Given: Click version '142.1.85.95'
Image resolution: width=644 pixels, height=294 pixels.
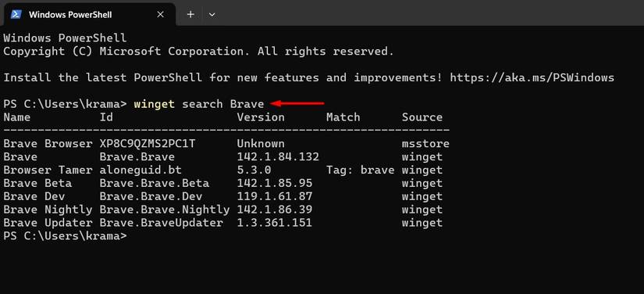Looking at the screenshot, I should (x=274, y=183).
